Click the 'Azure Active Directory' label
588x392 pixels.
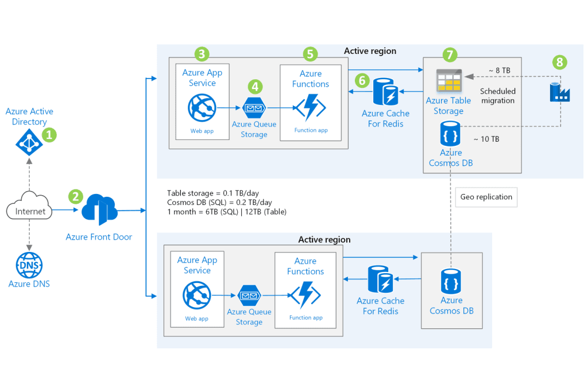(29, 117)
